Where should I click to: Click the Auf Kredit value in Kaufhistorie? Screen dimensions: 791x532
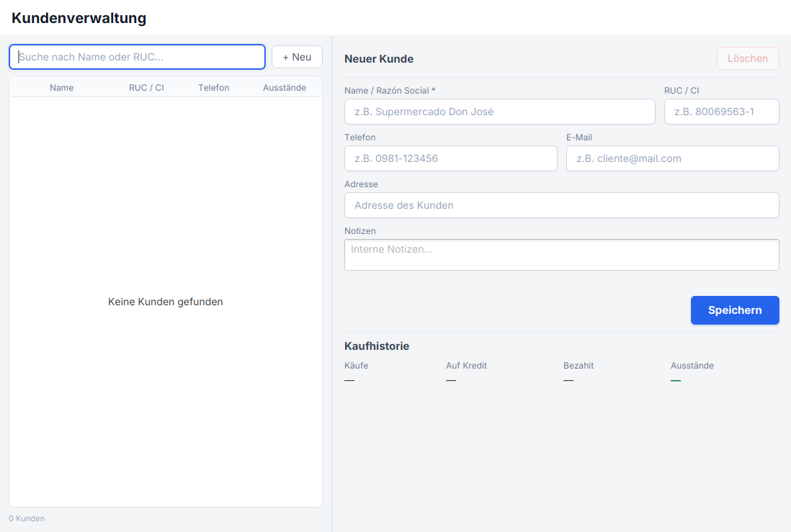click(451, 380)
